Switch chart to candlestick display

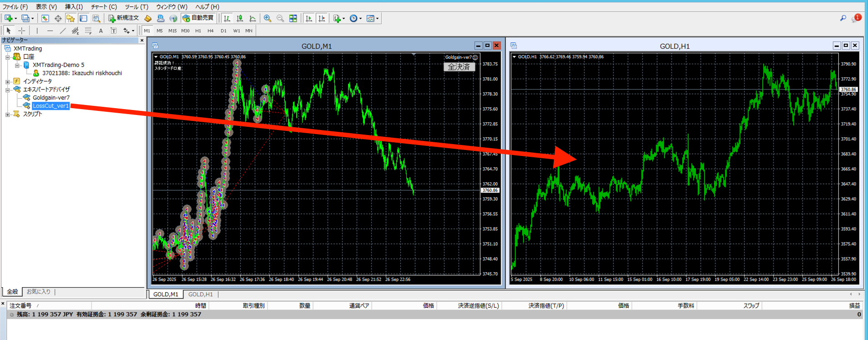click(x=240, y=19)
